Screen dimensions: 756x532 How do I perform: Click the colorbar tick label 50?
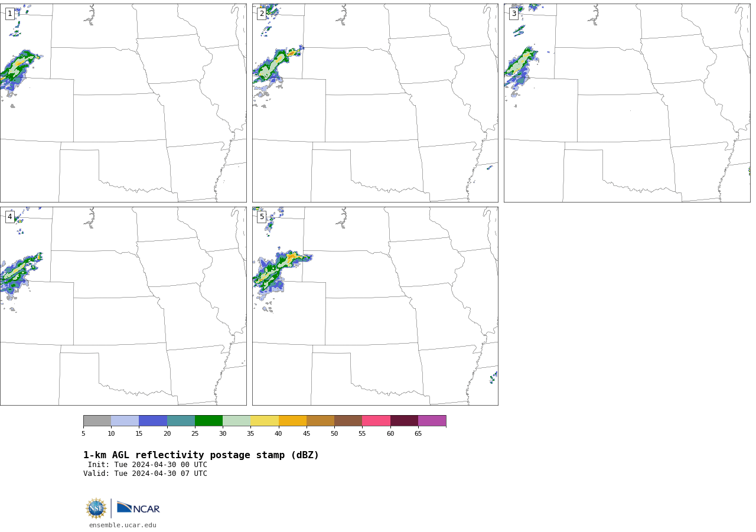point(334,434)
